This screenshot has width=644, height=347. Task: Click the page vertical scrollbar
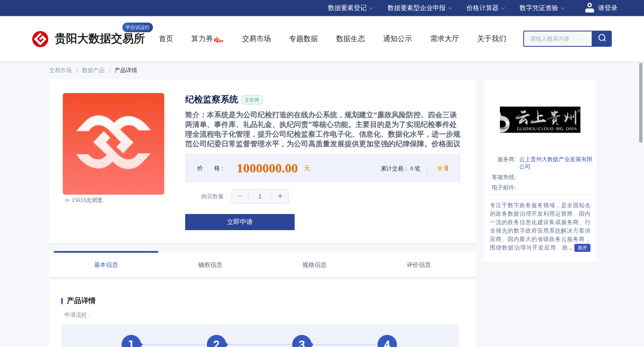coord(641,103)
